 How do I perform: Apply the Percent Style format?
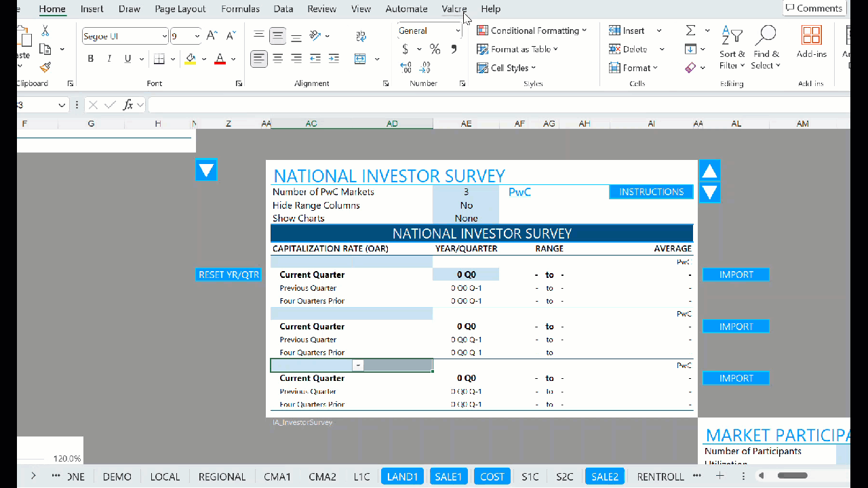(435, 49)
